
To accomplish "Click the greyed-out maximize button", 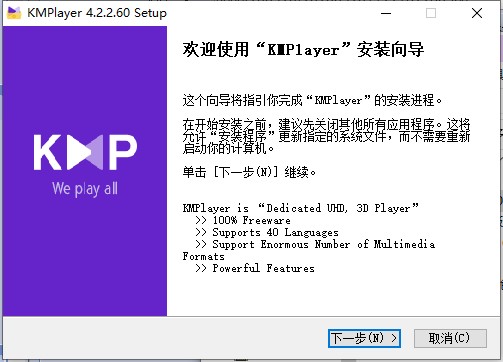I will click(431, 13).
